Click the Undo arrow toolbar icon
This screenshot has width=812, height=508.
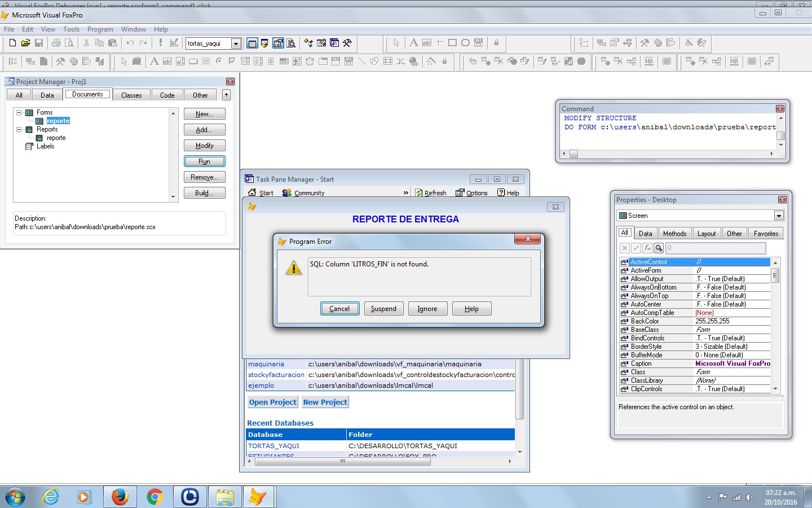pos(130,43)
